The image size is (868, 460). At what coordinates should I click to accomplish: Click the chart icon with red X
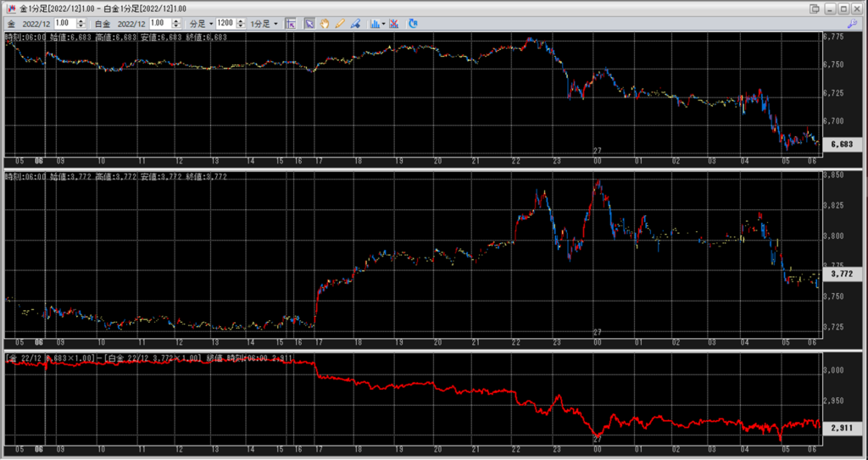(x=394, y=24)
